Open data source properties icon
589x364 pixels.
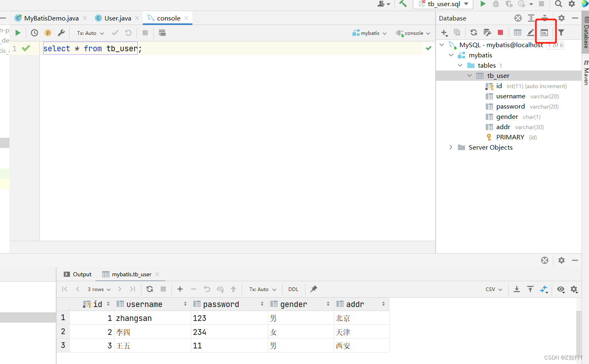pyautogui.click(x=487, y=32)
